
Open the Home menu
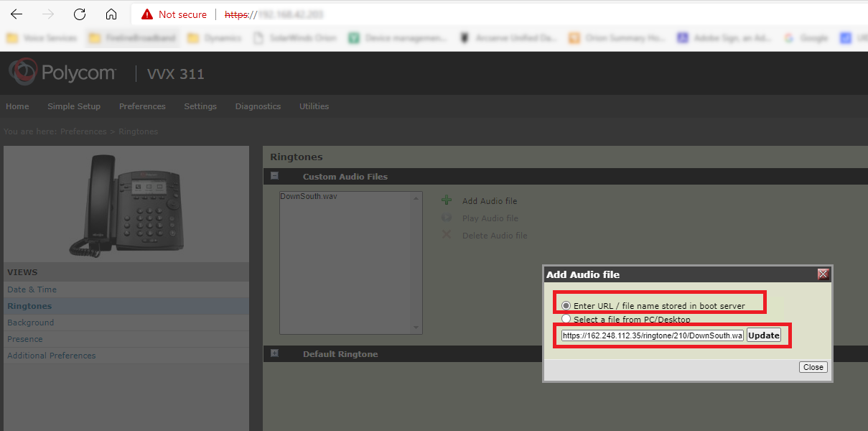pos(17,106)
